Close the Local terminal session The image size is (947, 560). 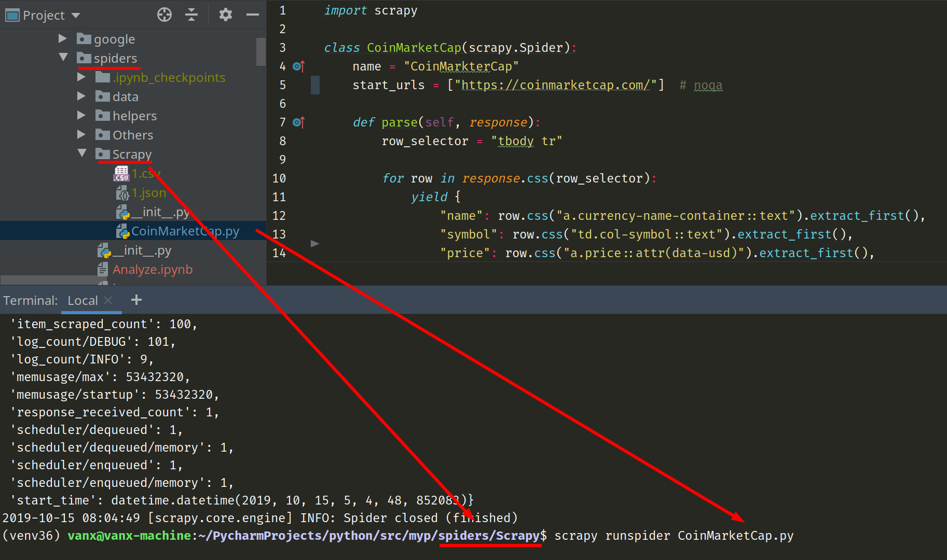108,300
